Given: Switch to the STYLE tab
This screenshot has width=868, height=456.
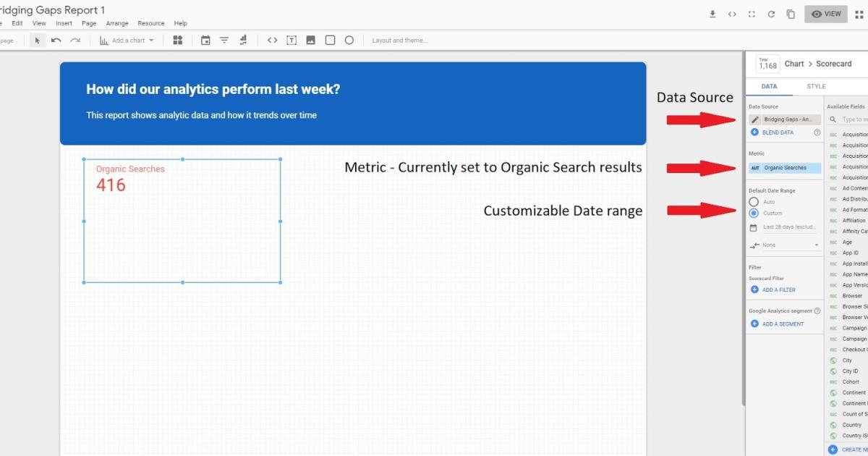Looking at the screenshot, I should [816, 86].
